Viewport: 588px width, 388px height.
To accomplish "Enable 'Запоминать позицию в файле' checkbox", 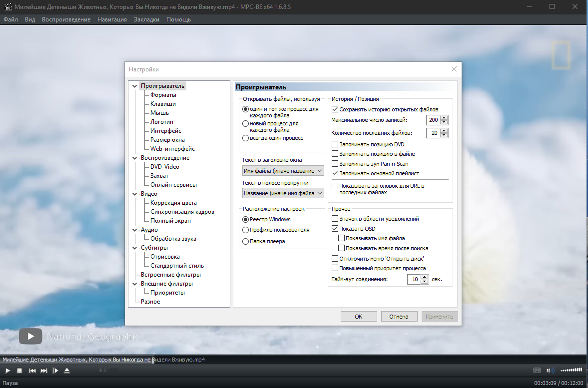I will point(335,154).
